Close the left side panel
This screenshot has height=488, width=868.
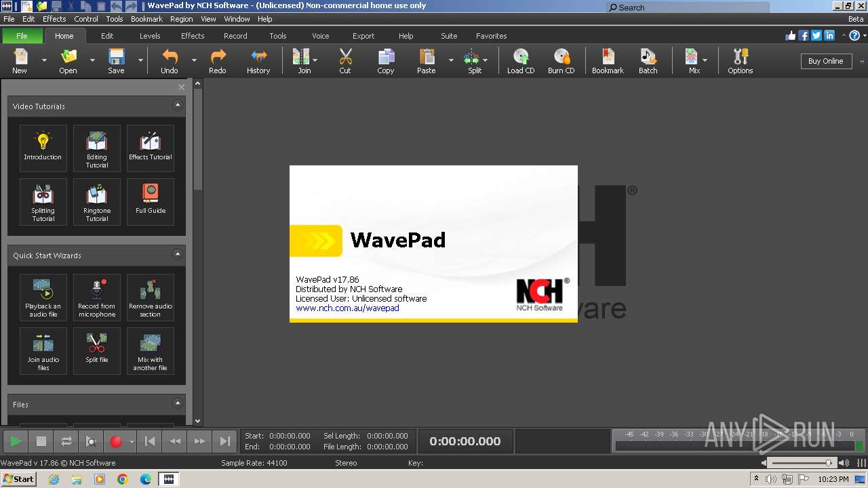(x=181, y=87)
